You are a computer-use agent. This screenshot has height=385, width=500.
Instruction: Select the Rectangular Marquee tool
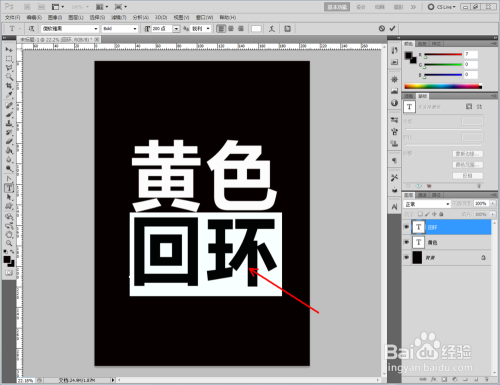click(x=9, y=59)
